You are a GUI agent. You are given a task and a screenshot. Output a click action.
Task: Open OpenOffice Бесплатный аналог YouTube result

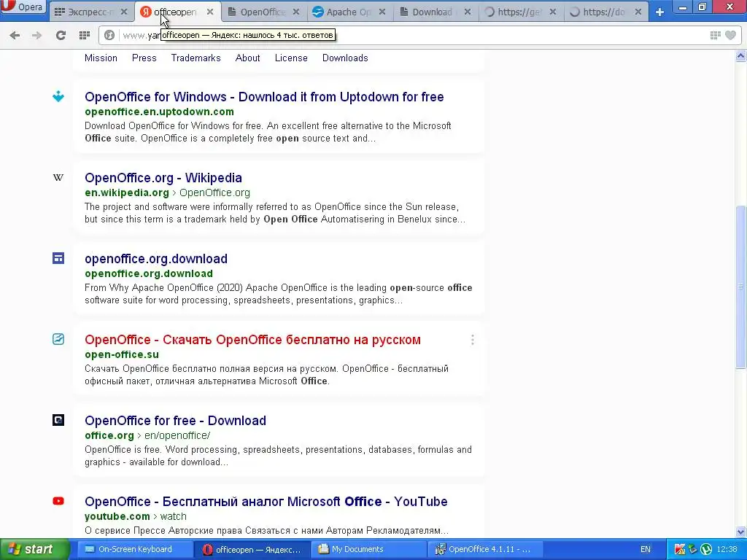pos(266,502)
